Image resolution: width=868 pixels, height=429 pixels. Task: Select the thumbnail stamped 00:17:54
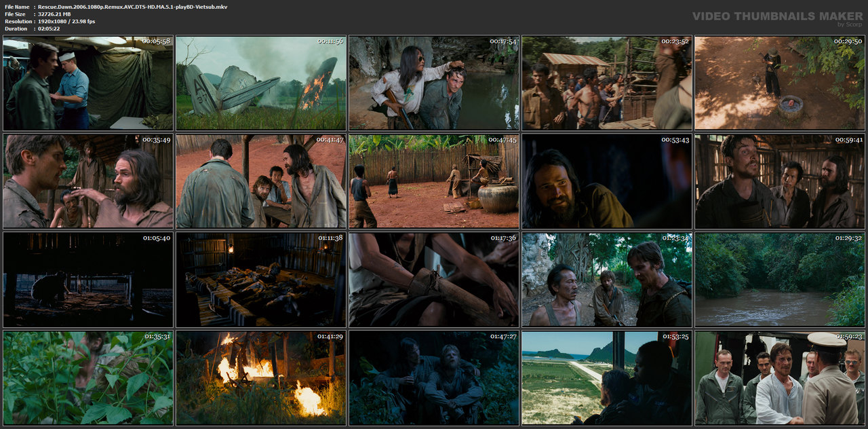pyautogui.click(x=434, y=83)
